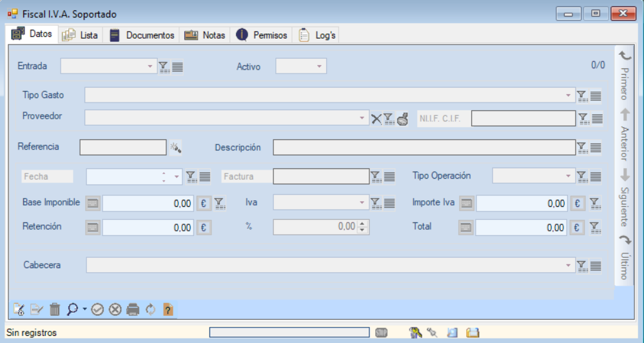This screenshot has width=644, height=343.
Task: Click the refresh arrows icon
Action: click(x=151, y=310)
